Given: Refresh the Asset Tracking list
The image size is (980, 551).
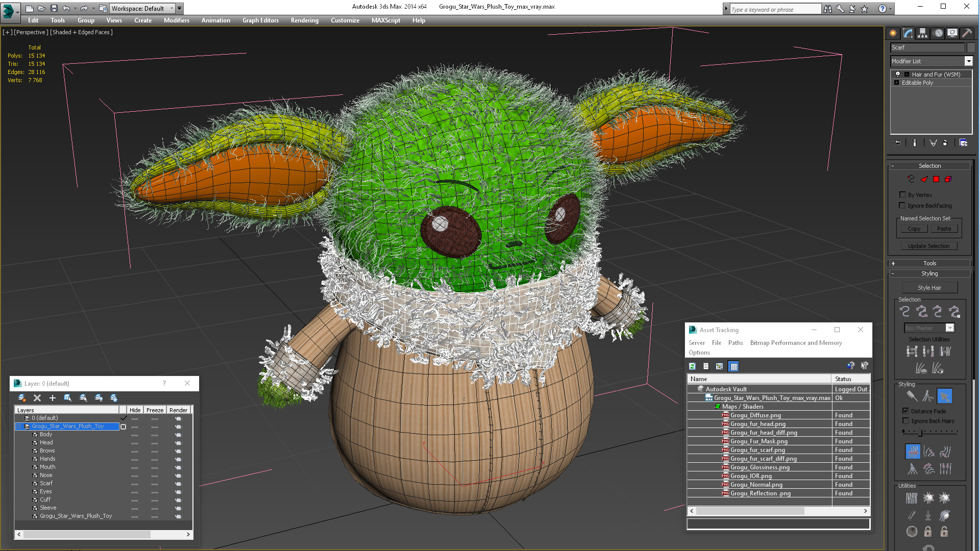Looking at the screenshot, I should (x=693, y=366).
